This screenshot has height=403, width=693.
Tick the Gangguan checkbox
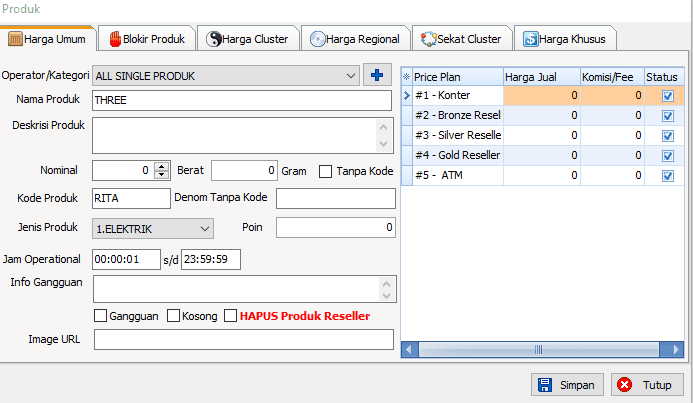coord(100,316)
